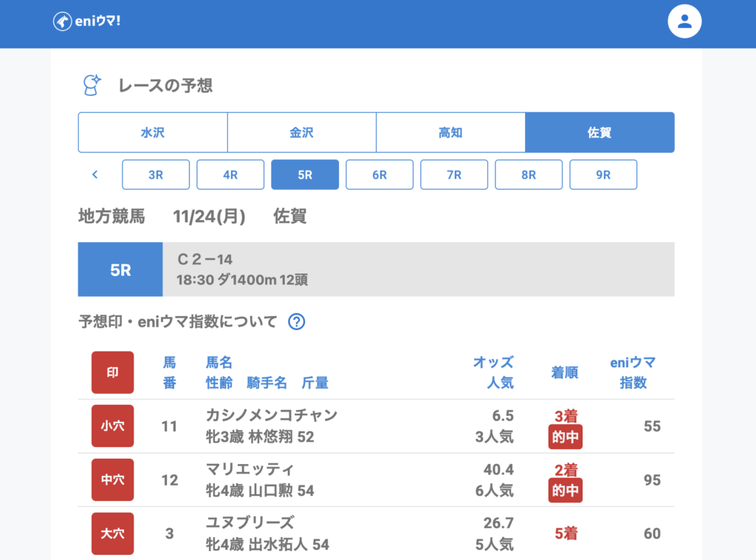
Task: Select the 金沢 racecourse tab
Action: 301,132
